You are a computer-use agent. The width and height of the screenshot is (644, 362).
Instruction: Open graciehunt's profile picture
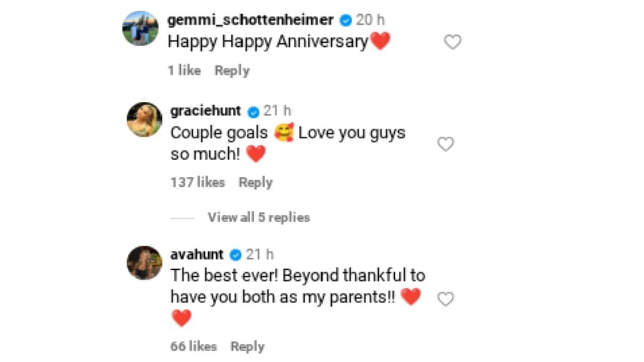pyautogui.click(x=144, y=120)
